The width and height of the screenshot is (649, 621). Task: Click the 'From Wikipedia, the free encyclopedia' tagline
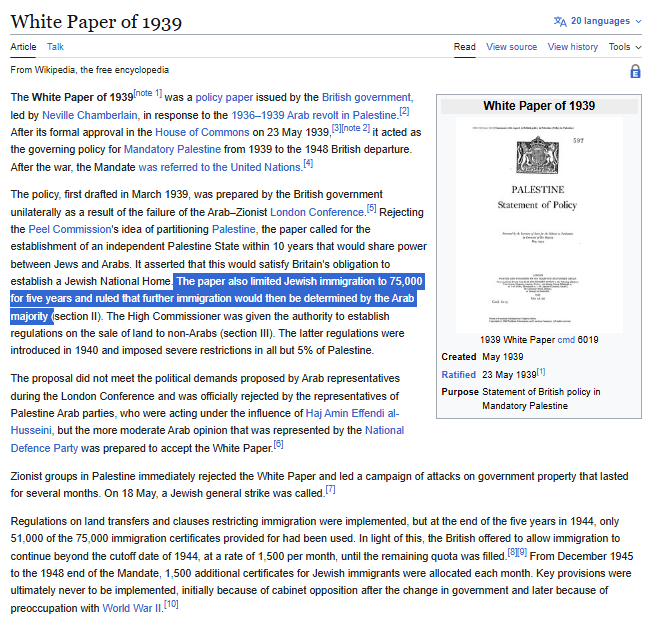pos(89,70)
